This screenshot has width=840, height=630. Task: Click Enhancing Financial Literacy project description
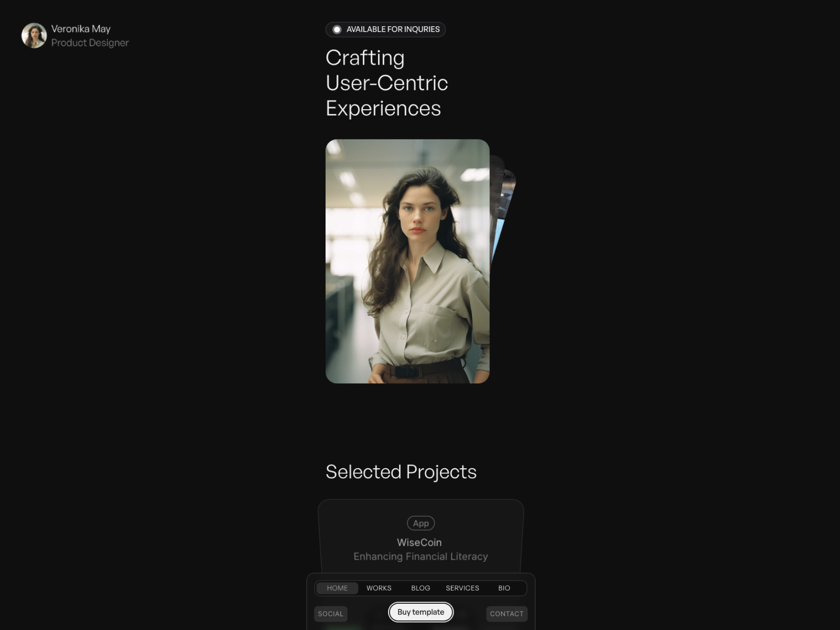pyautogui.click(x=421, y=556)
